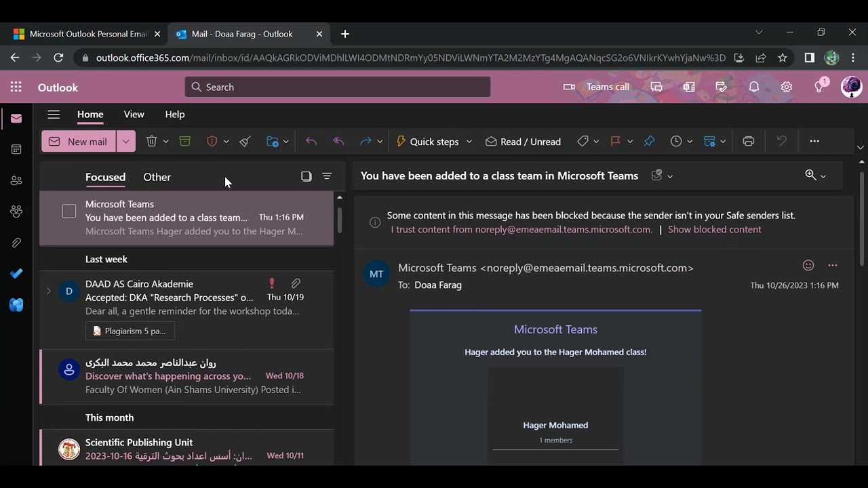Tick the checkbox on the Microsoft Teams message
Viewport: 868px width, 488px height.
(x=69, y=211)
